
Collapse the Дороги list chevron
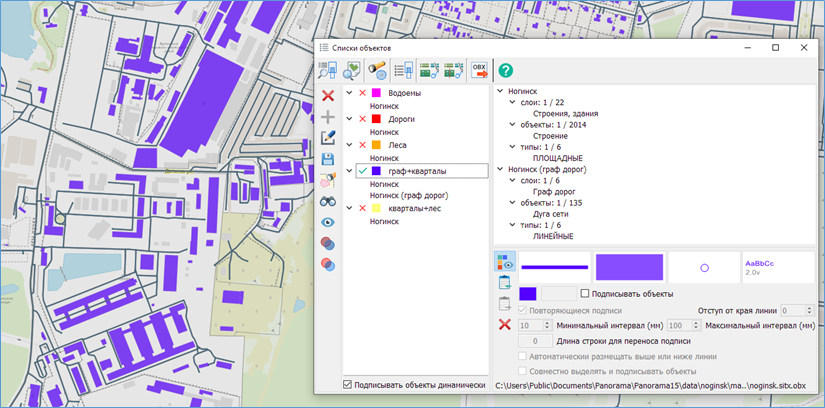point(349,119)
